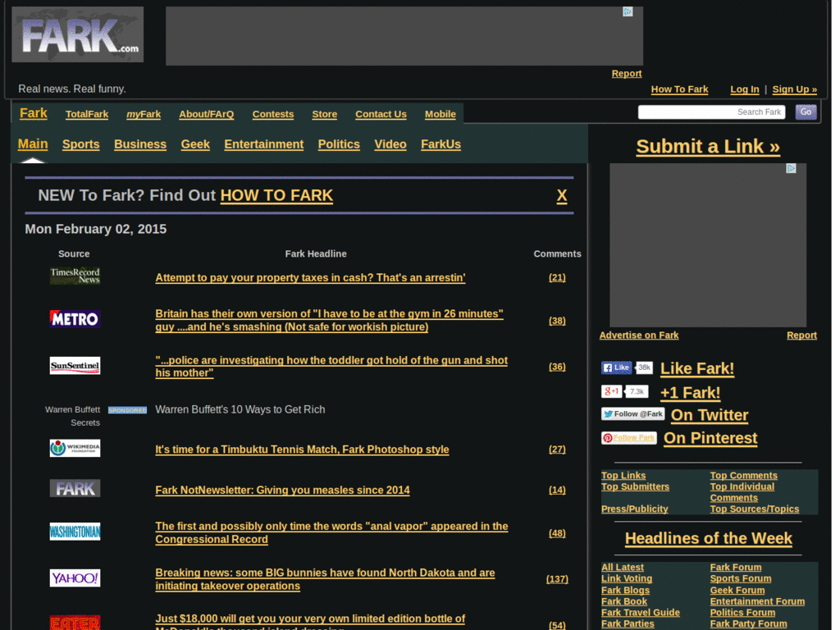Image resolution: width=840 pixels, height=630 pixels.
Task: Open the Timbuktu Tennis Match headline
Action: coord(302,450)
